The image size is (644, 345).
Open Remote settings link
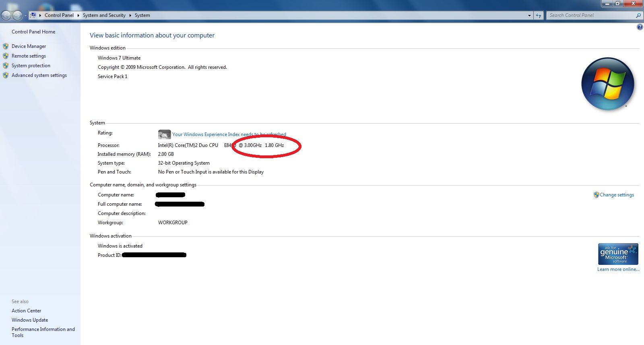pos(29,56)
